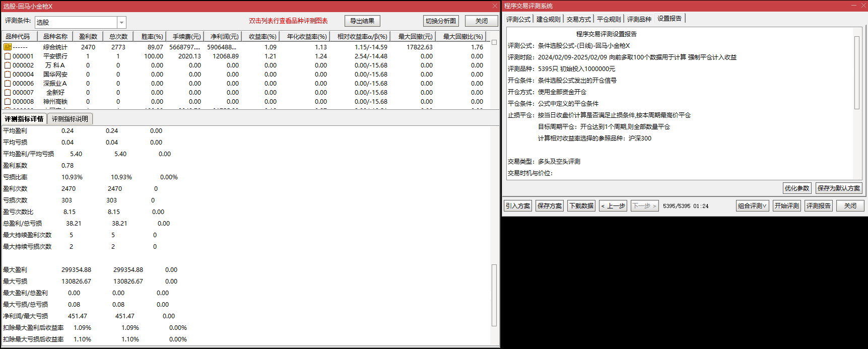Switch to the 评测指标说明 tab
The height and width of the screenshot is (349, 868).
70,119
